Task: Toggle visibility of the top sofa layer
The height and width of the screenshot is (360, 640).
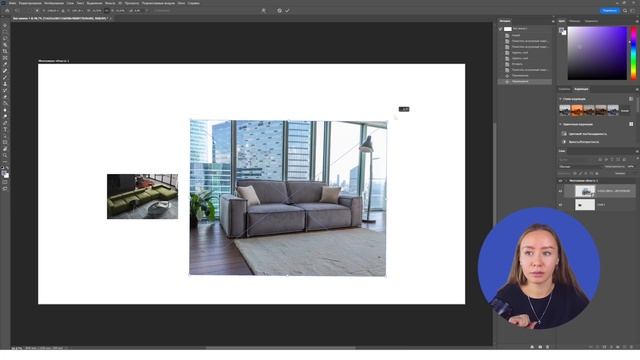Action: (x=560, y=191)
